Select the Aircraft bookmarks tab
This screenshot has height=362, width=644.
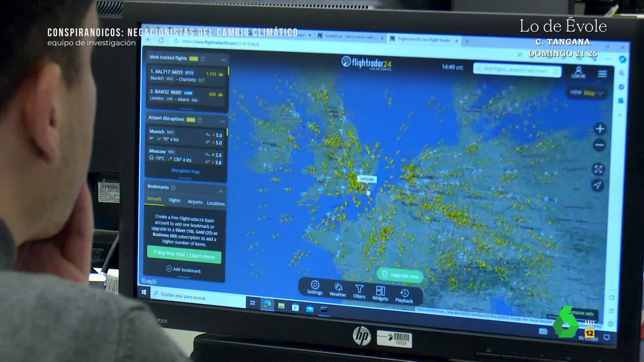pyautogui.click(x=154, y=199)
